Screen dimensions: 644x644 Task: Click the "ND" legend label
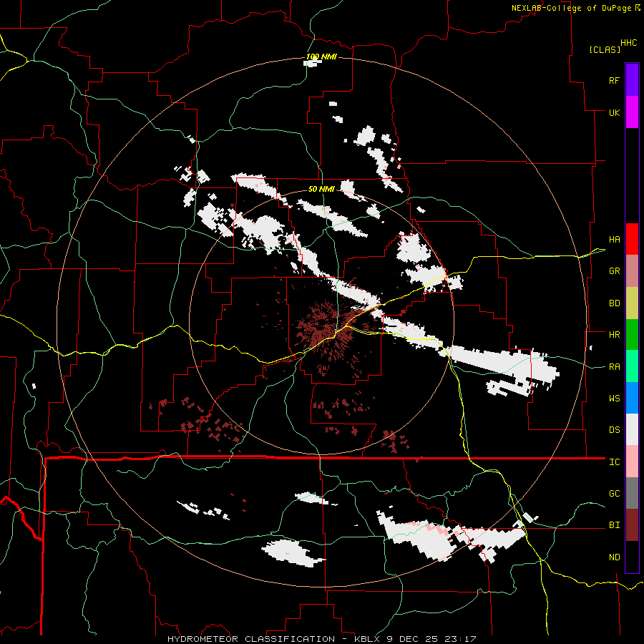[614, 557]
